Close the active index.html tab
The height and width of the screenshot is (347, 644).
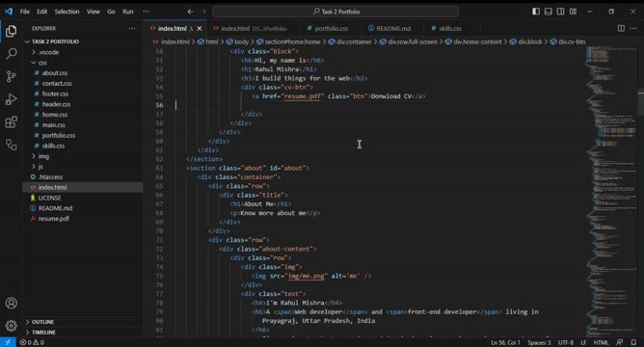[x=200, y=28]
